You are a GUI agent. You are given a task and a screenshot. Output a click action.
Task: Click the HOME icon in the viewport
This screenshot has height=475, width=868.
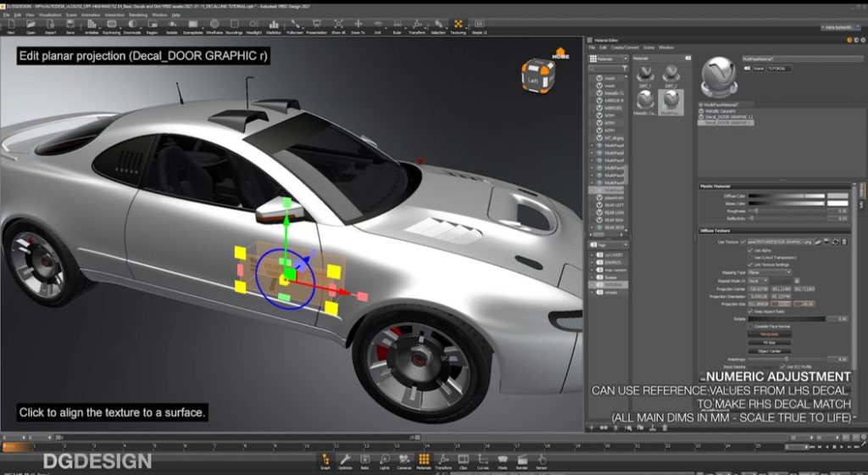[x=560, y=53]
